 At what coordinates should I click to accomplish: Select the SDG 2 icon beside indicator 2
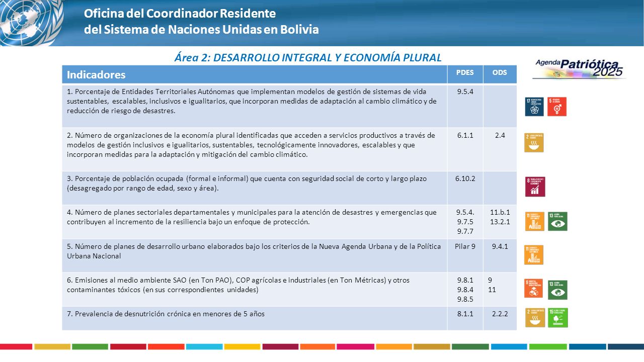point(534,143)
